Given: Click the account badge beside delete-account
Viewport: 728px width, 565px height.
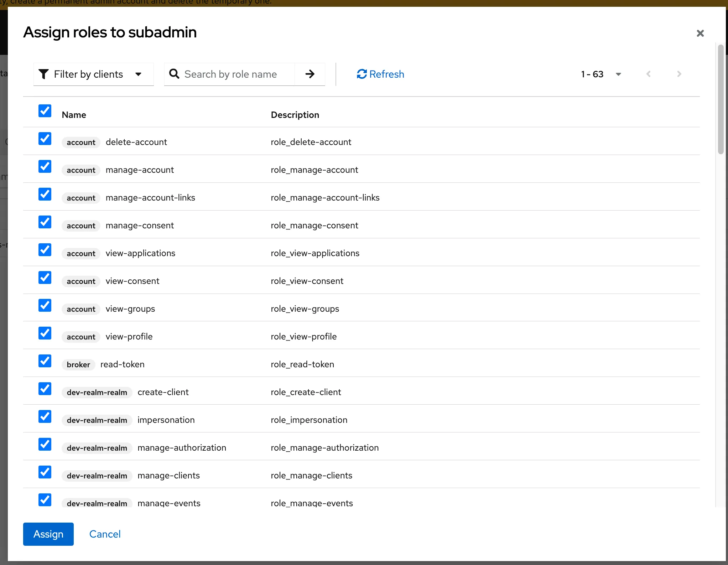Looking at the screenshot, I should pos(81,142).
